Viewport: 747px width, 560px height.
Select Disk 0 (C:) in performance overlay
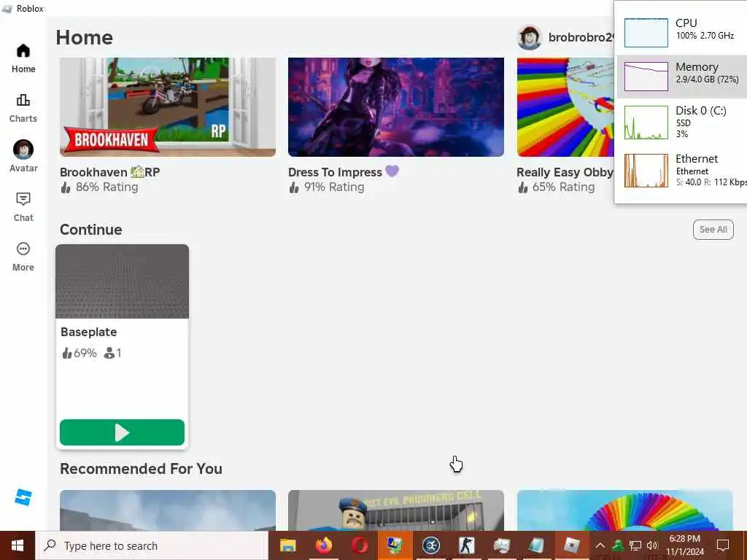tap(682, 122)
